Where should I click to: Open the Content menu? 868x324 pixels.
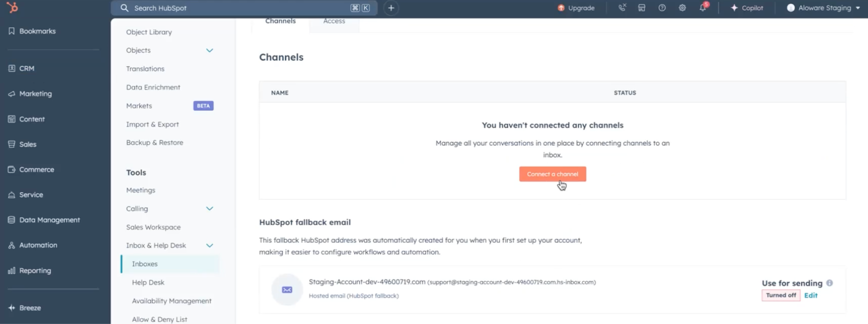tap(26, 119)
